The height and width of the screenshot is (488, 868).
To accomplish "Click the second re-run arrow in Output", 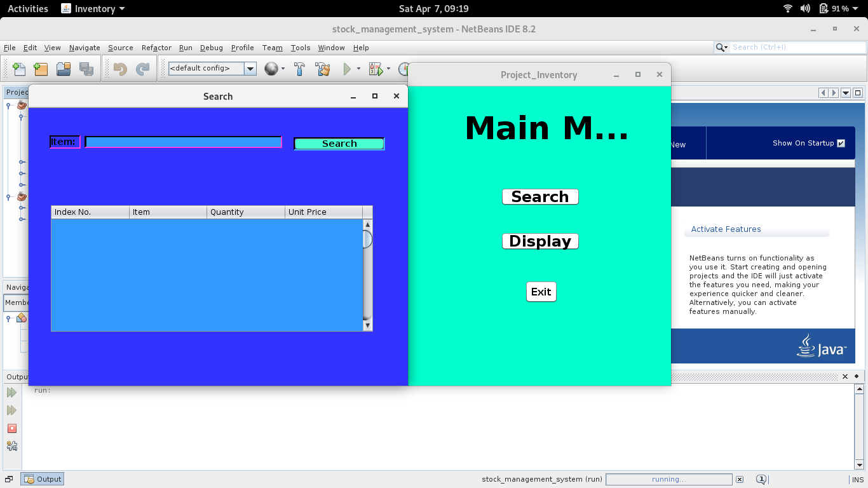I will [11, 410].
